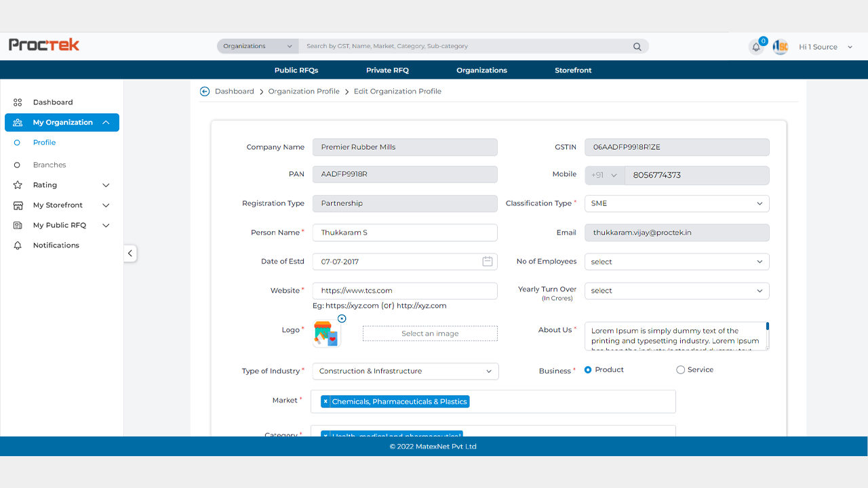
Task: Click the Proctek logo
Action: click(x=44, y=45)
